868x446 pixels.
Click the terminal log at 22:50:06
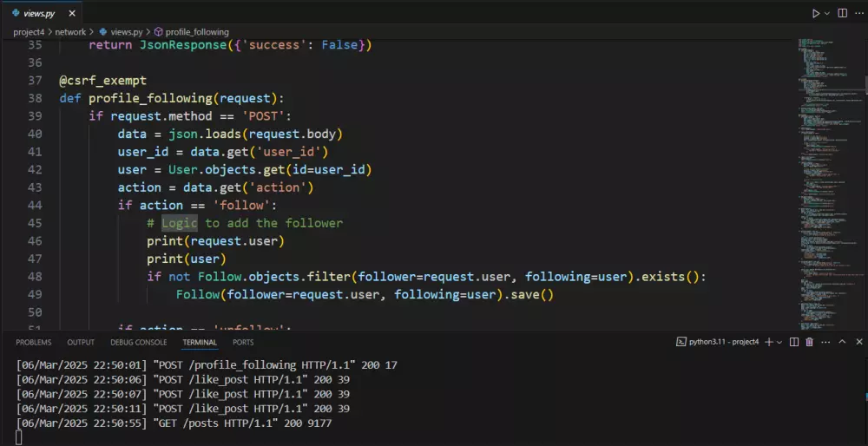click(182, 379)
